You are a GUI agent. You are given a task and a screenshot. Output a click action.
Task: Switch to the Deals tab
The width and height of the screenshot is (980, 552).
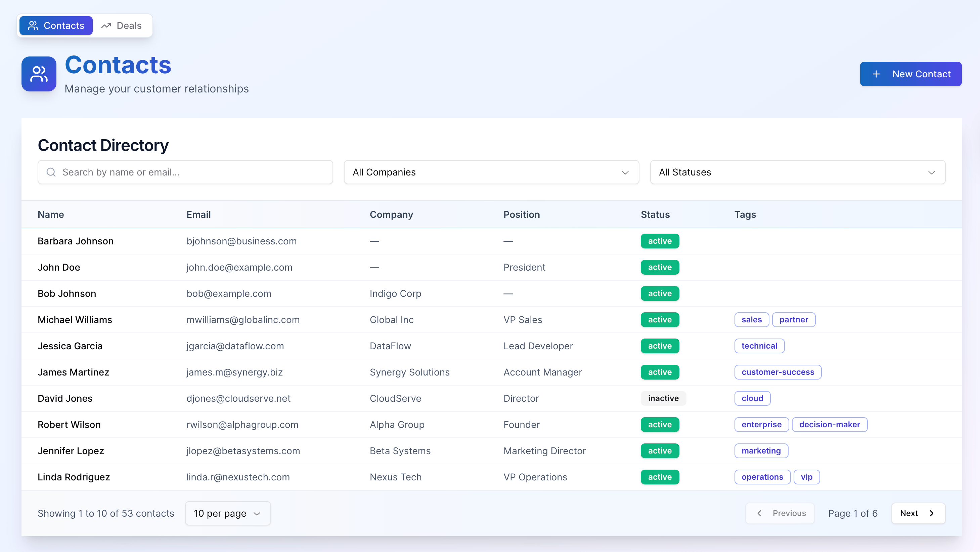click(122, 26)
